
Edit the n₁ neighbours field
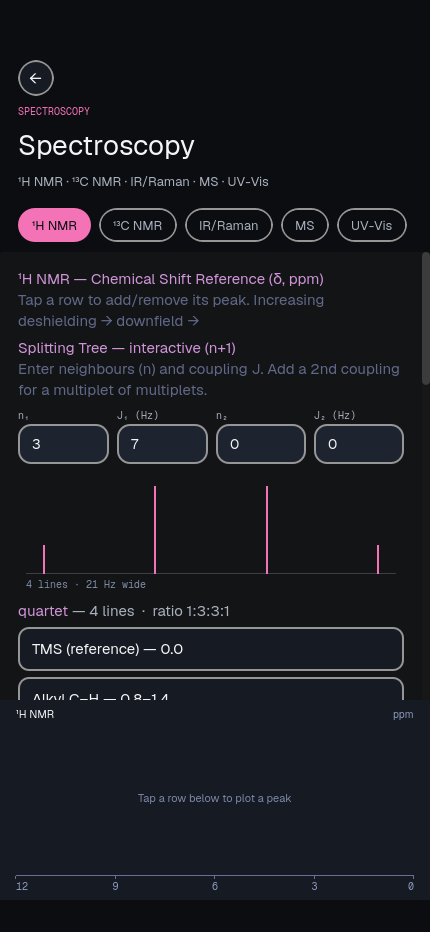(x=64, y=444)
